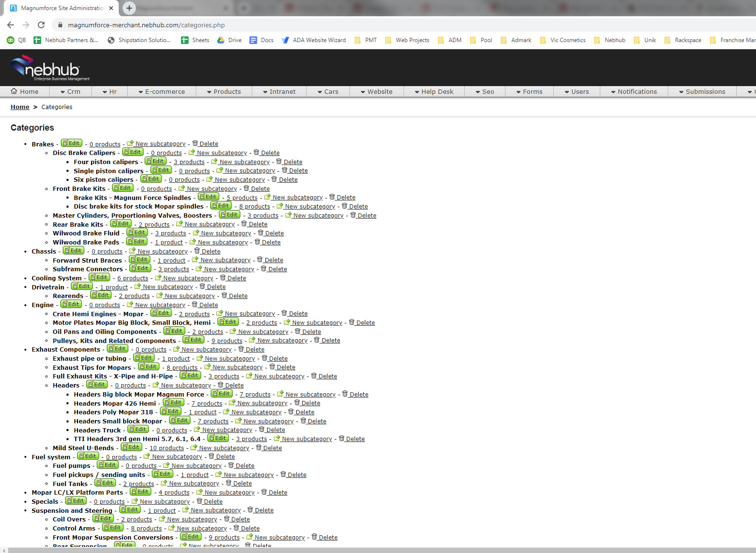Close the Magnumforce Site Administration tab
The width and height of the screenshot is (756, 553).
[111, 8]
